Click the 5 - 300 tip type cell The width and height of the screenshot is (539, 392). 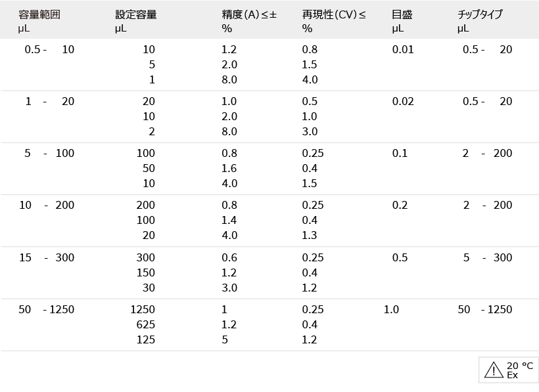coord(488,257)
